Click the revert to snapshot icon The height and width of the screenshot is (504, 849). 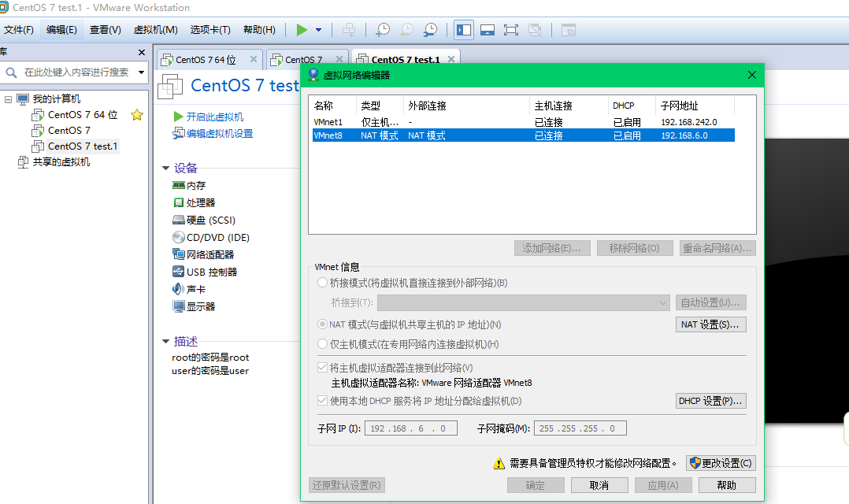pyautogui.click(x=406, y=30)
